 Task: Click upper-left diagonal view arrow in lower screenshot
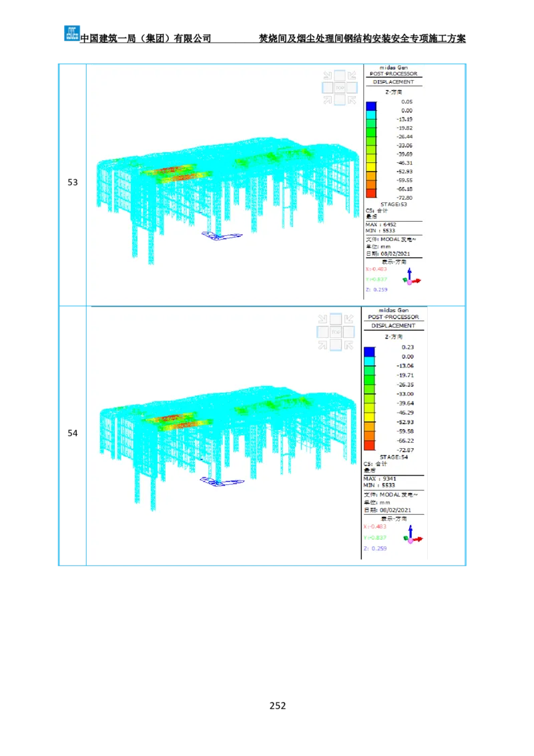(322, 319)
